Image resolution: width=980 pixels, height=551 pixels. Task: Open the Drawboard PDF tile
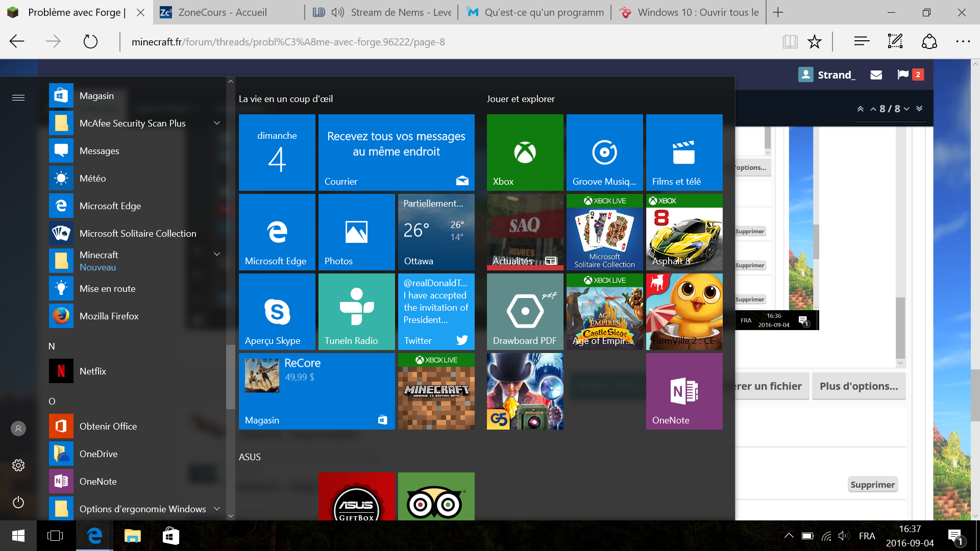click(525, 311)
